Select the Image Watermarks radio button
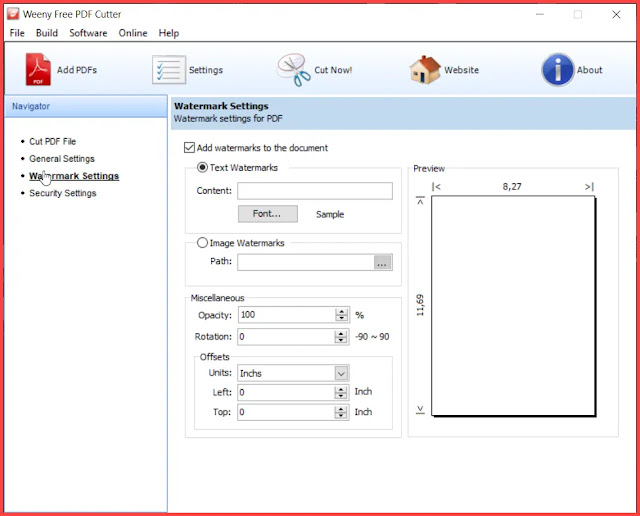This screenshot has height=516, width=640. pyautogui.click(x=202, y=243)
